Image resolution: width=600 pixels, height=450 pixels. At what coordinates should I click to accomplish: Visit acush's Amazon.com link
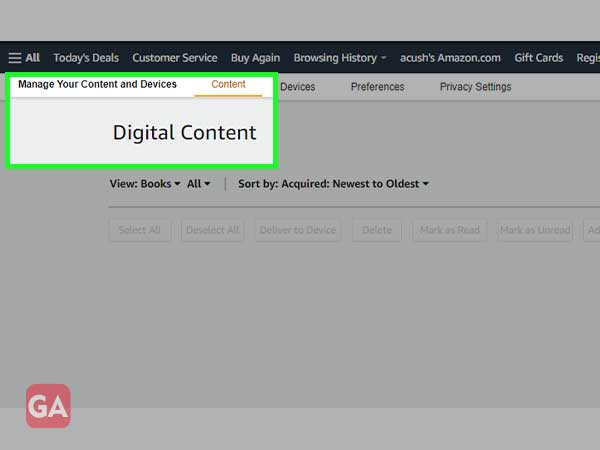coord(450,58)
